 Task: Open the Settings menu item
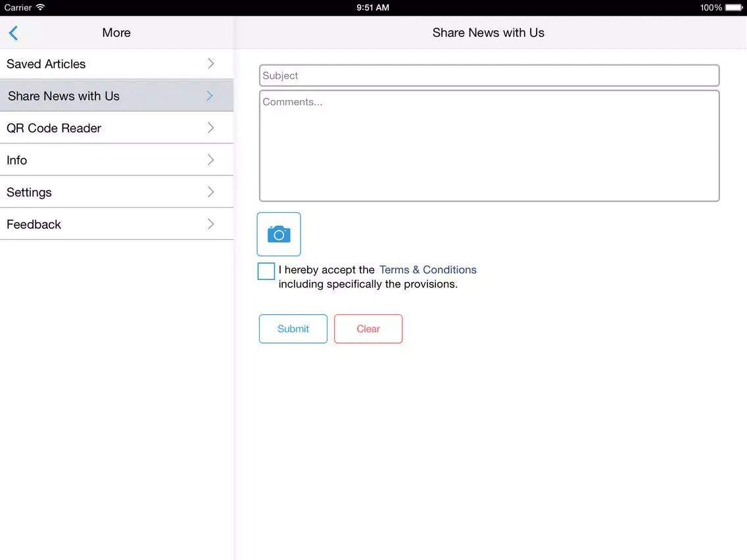click(117, 192)
